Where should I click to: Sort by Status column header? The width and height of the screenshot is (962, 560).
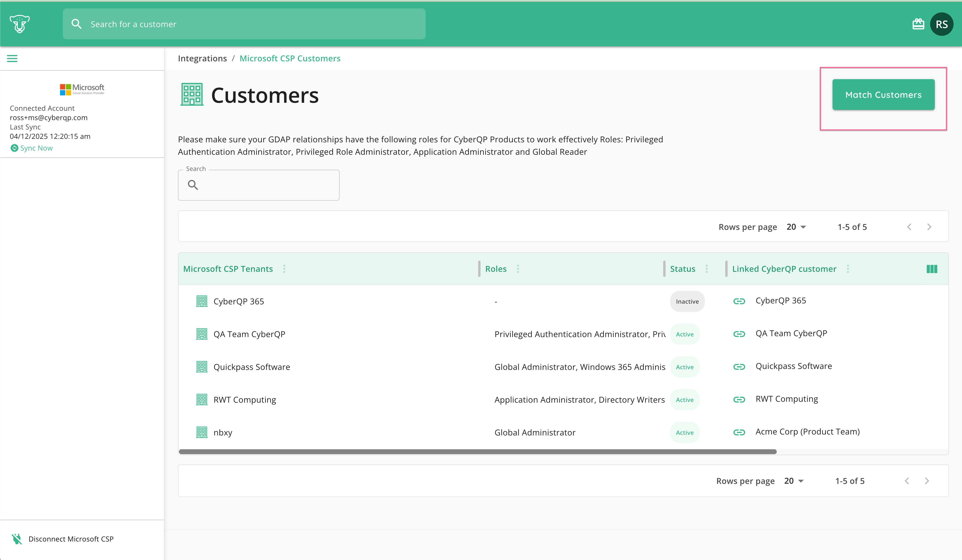(x=683, y=269)
